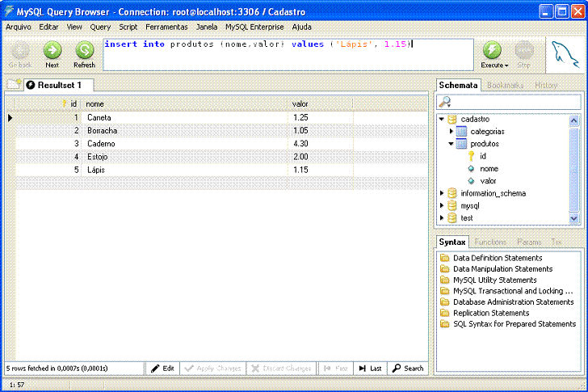Image resolution: width=588 pixels, height=392 pixels.
Task: Open the Execute dropdown arrow
Action: click(x=506, y=65)
